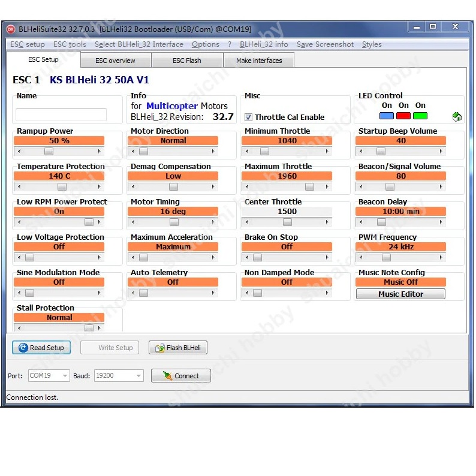Open the COM19 port dropdown
Viewport: 476px width, 476px height.
point(65,376)
